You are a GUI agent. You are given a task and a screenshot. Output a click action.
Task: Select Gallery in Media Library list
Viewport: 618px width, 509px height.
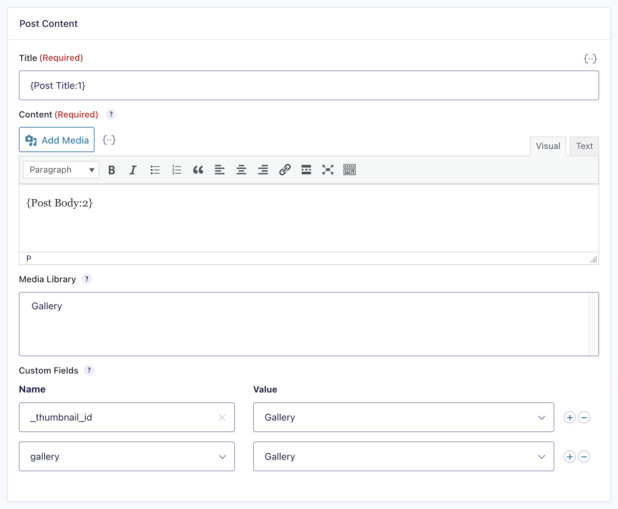pyautogui.click(x=47, y=306)
